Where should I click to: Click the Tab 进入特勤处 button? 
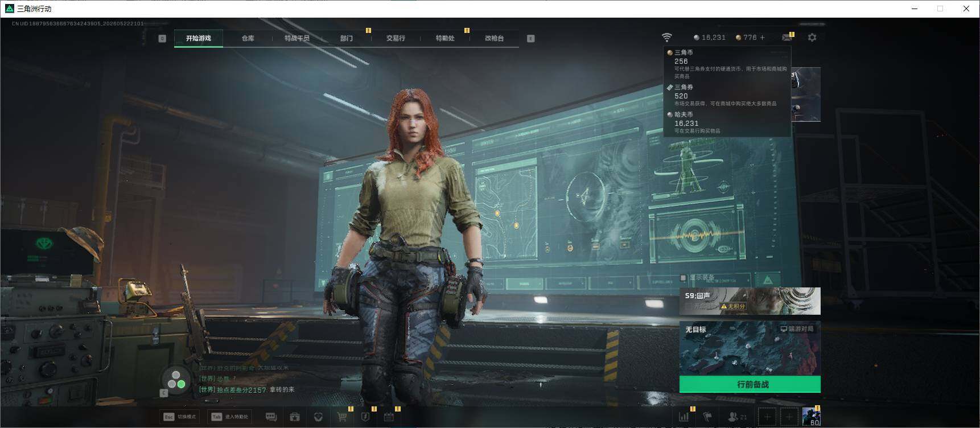(230, 417)
